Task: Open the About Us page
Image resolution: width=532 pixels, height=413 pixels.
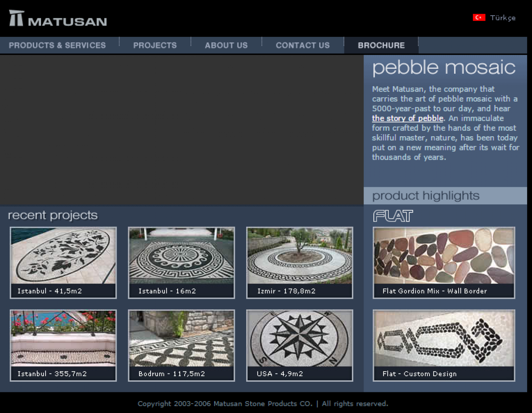Action: (226, 45)
